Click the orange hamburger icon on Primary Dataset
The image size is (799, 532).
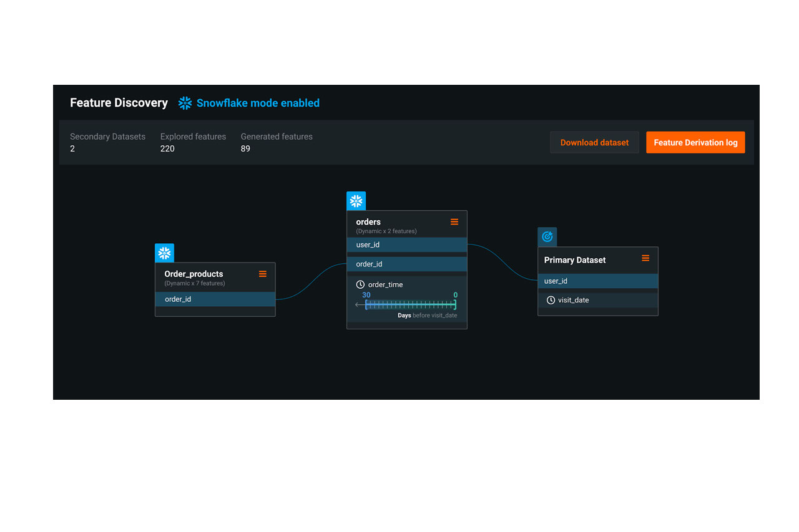pyautogui.click(x=645, y=258)
